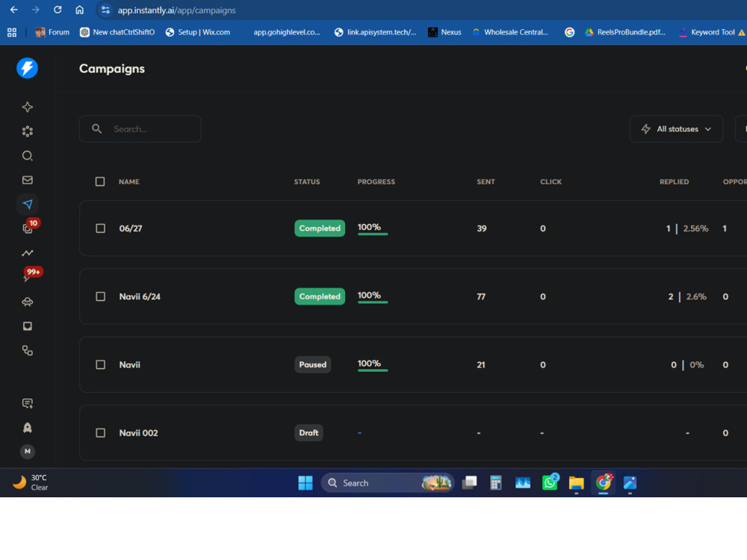Click the browser back arrow
Screen dimensions: 747x560
13,10
